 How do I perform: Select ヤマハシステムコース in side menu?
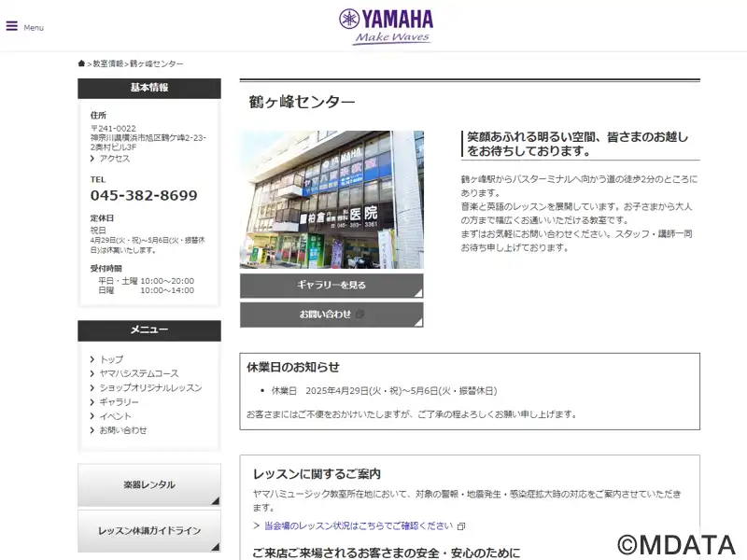click(x=139, y=374)
